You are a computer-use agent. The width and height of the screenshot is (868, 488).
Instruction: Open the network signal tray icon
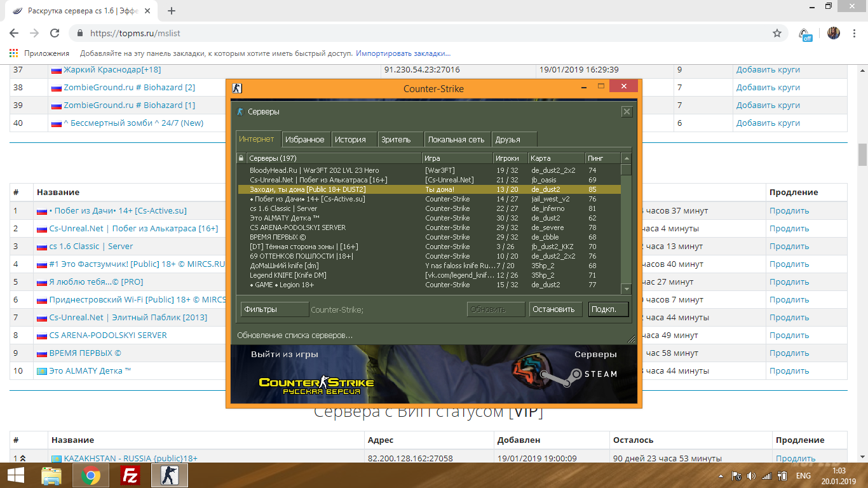click(x=766, y=476)
